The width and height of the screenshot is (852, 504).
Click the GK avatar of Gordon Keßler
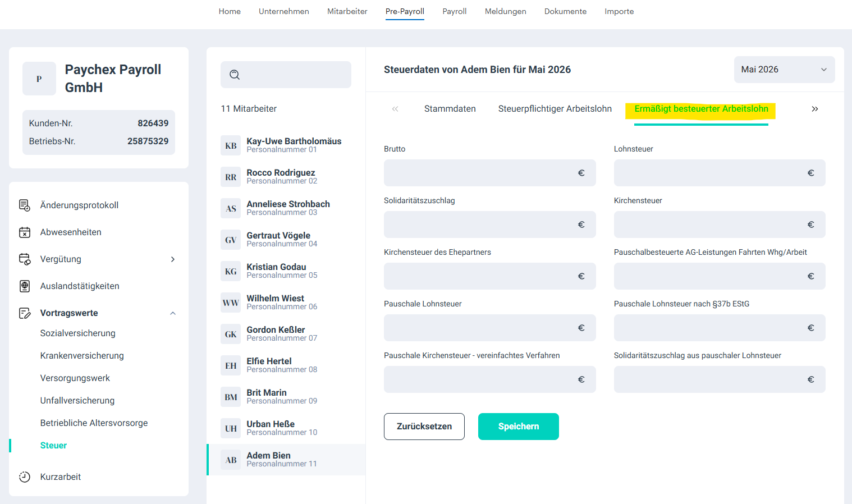coord(231,334)
